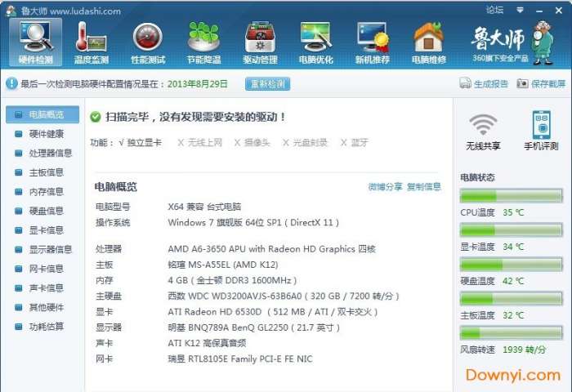572x392 pixels.
Task: Click the AMD A6-3650 APU processor text
Action: click(272, 249)
